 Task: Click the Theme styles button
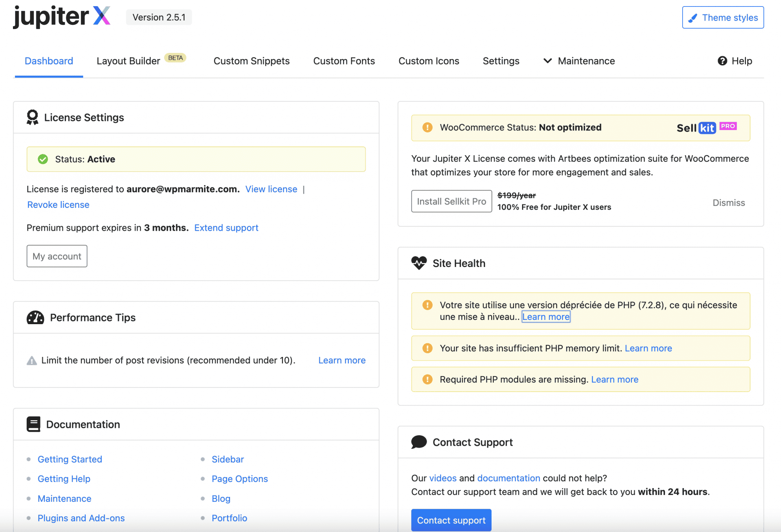[x=723, y=18]
